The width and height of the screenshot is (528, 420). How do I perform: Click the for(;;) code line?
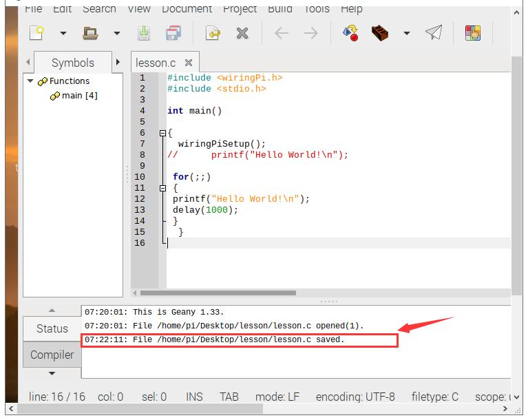192,177
